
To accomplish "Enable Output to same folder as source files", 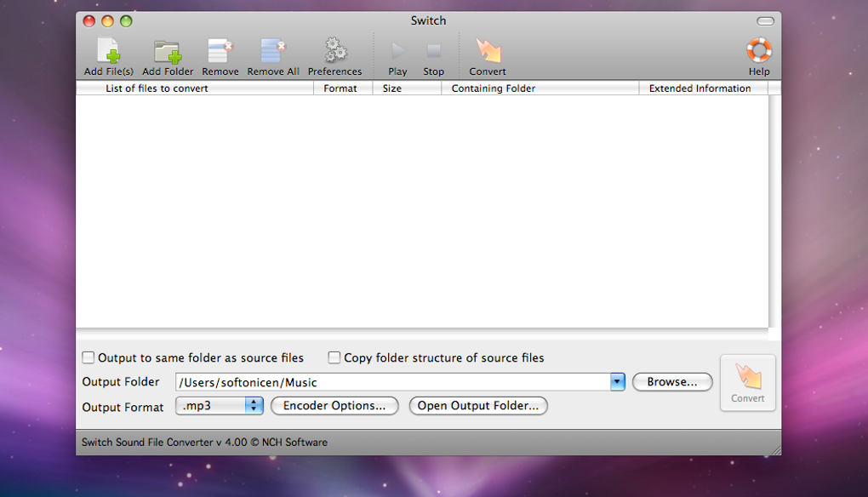I will (88, 357).
